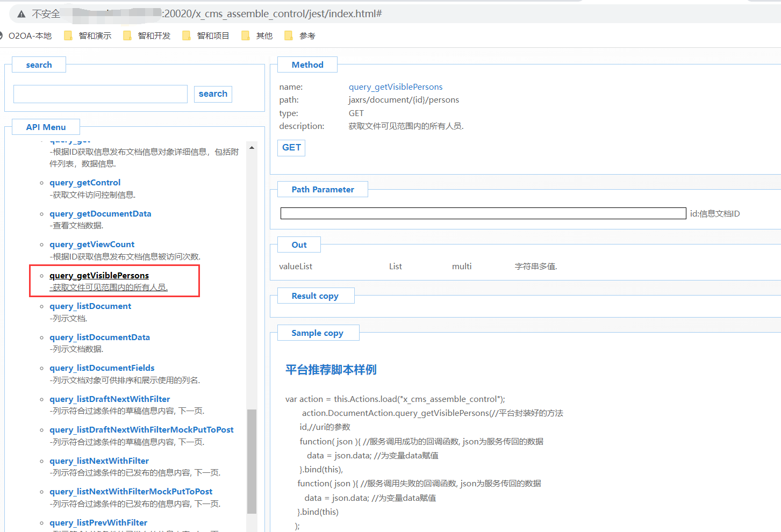Screen dimensions: 781x532
Task: Focus the id path parameter field
Action: [x=483, y=213]
